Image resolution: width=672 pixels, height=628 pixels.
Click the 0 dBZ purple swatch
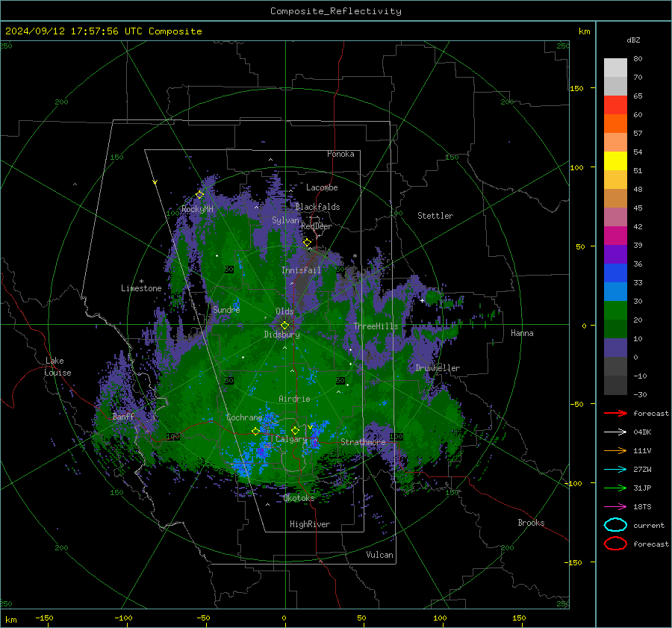[x=615, y=347]
